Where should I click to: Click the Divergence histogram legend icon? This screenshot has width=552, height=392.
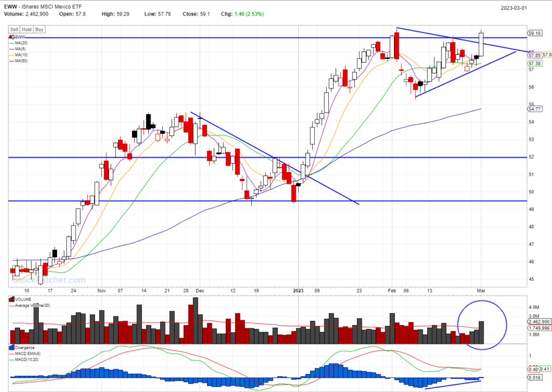point(12,348)
